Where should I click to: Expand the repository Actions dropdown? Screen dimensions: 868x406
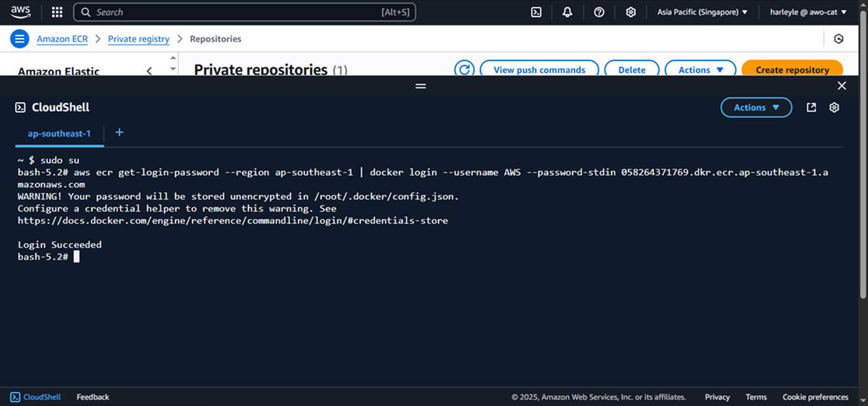(x=700, y=70)
